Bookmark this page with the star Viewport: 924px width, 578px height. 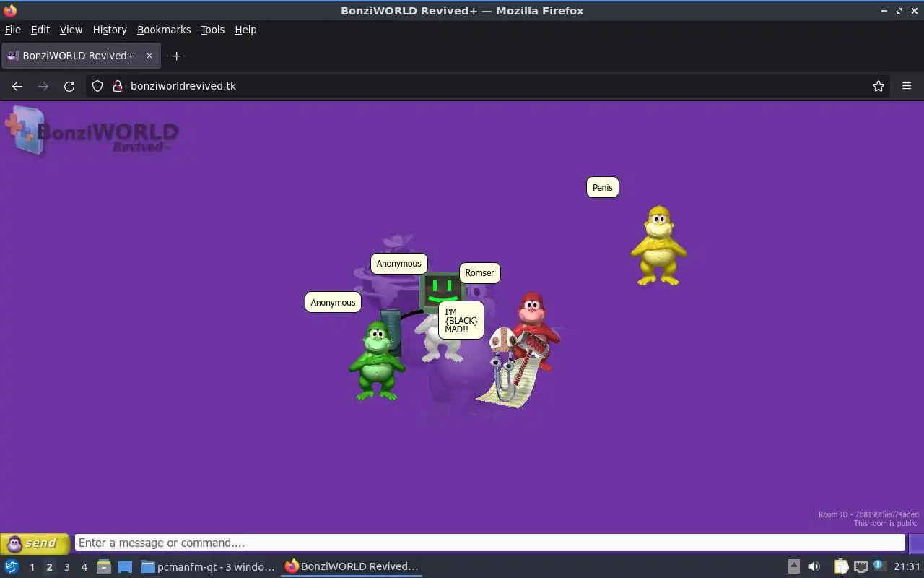[879, 86]
